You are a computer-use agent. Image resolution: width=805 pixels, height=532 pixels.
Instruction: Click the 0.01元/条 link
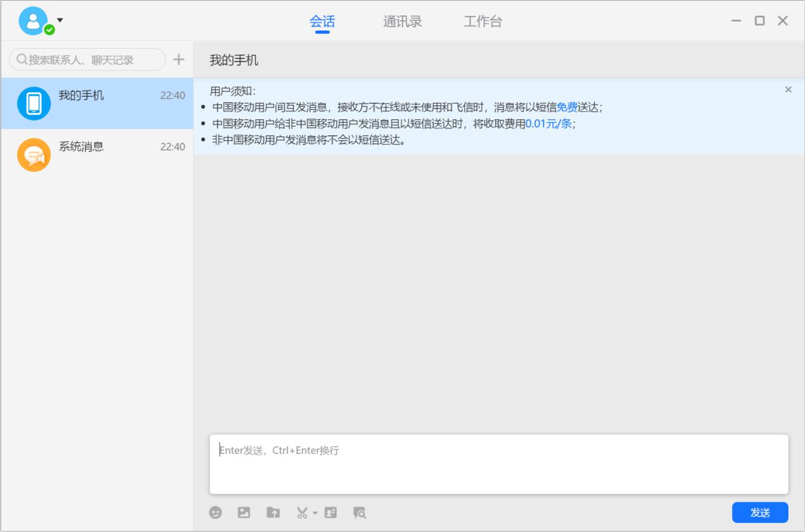tap(549, 124)
